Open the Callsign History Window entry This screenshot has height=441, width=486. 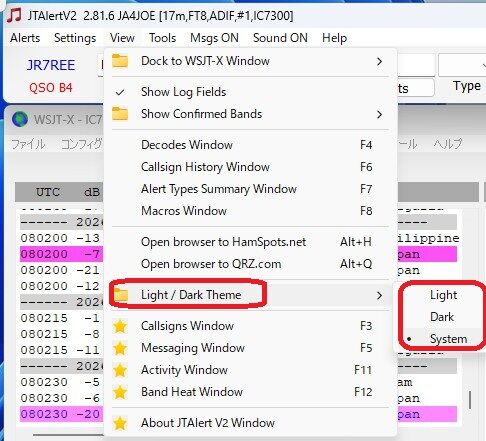(250, 167)
